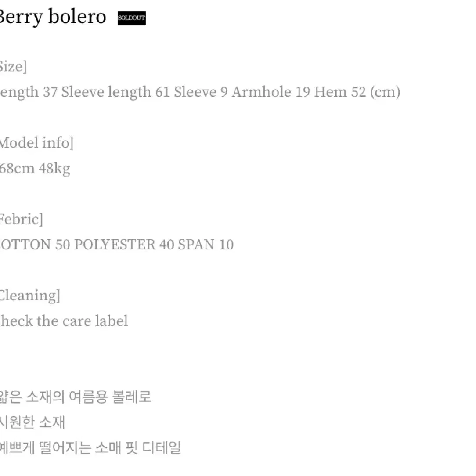Click the 얇은 소재의 여름용 볼레로 line

coord(75,397)
